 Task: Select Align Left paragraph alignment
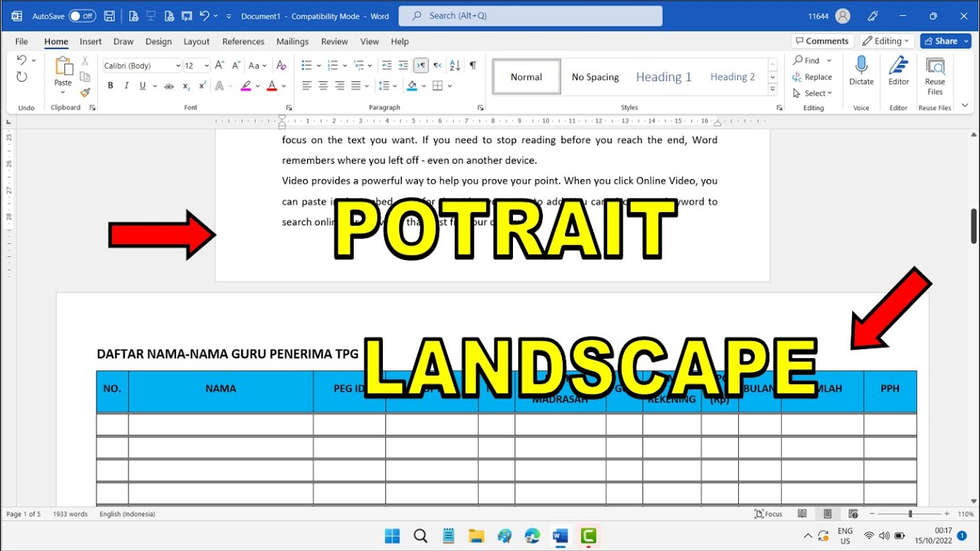pos(307,86)
